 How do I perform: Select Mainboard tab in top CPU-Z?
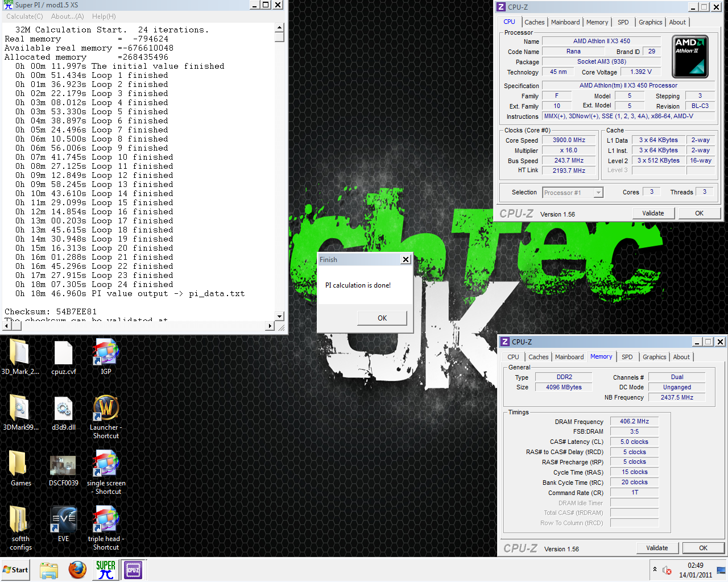click(565, 22)
